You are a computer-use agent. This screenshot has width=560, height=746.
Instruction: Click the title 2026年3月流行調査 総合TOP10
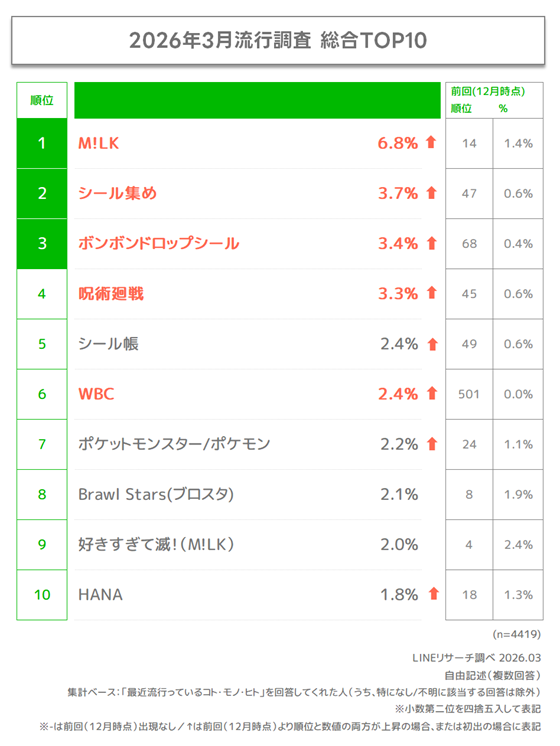278,40
